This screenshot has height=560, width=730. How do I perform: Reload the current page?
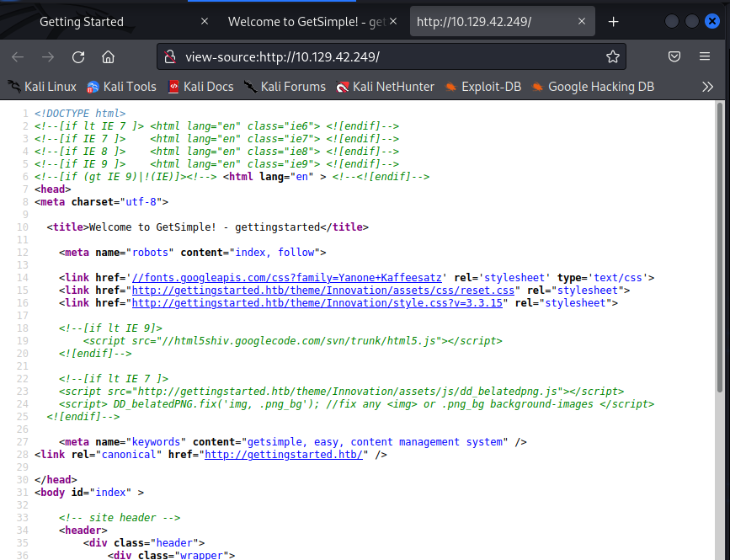point(78,56)
